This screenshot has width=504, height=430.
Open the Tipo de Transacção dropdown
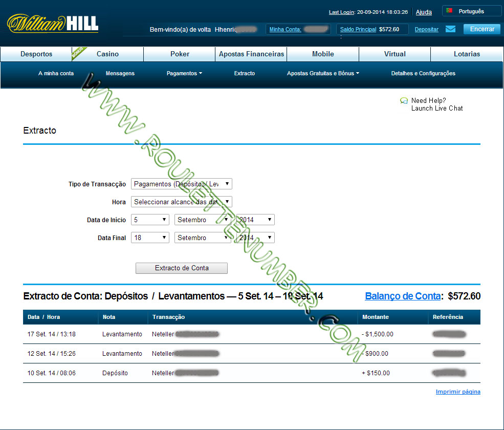coord(181,184)
